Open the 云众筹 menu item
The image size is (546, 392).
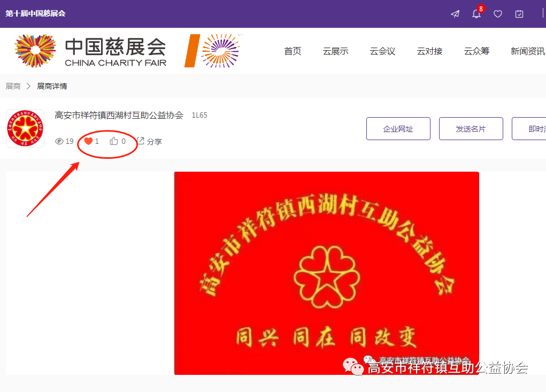pyautogui.click(x=476, y=51)
